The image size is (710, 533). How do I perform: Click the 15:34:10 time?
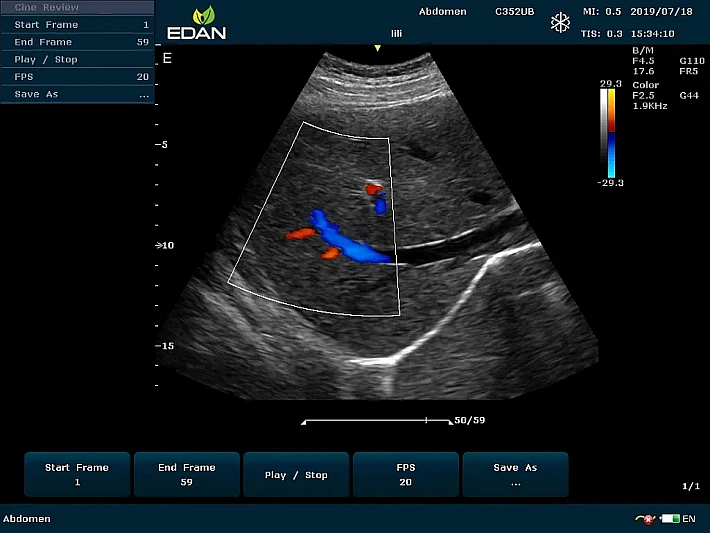coord(652,34)
